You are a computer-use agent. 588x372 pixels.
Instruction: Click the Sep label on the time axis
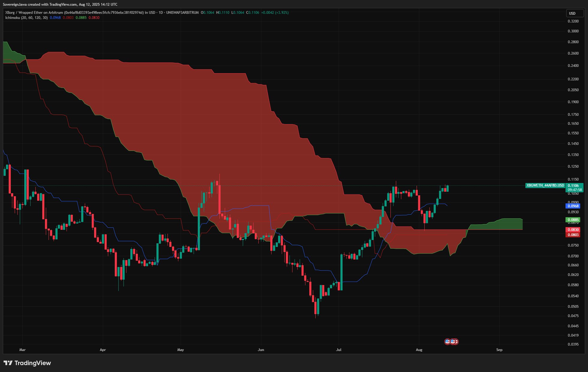click(x=499, y=350)
